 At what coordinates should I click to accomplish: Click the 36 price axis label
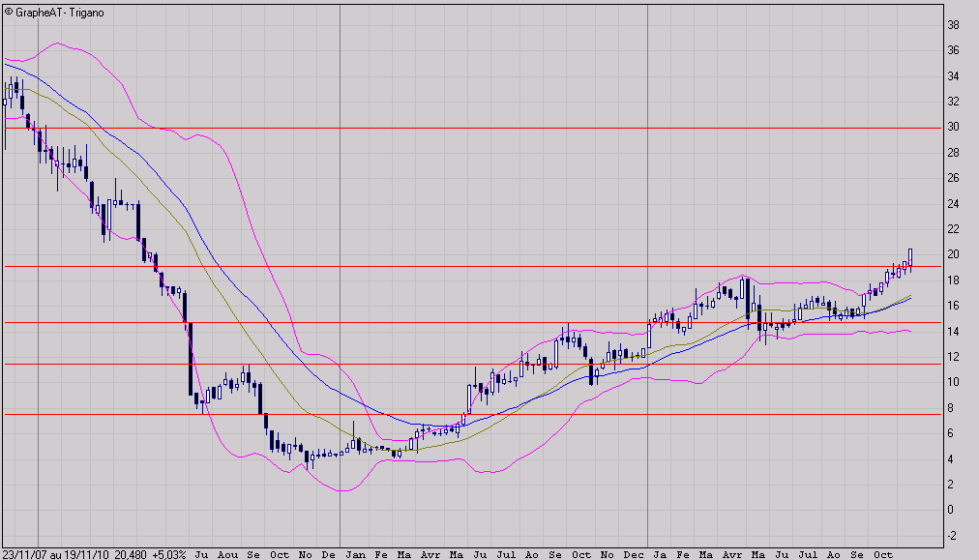tap(954, 50)
